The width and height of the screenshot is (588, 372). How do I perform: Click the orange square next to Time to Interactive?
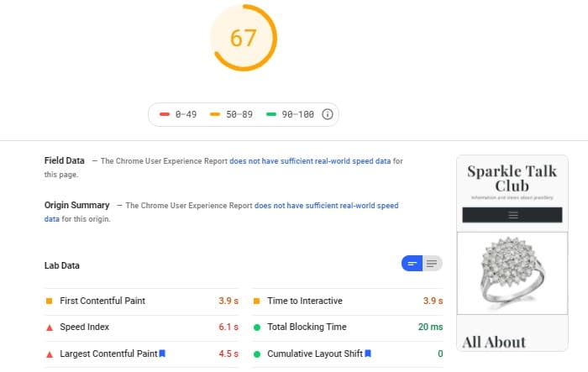click(256, 301)
